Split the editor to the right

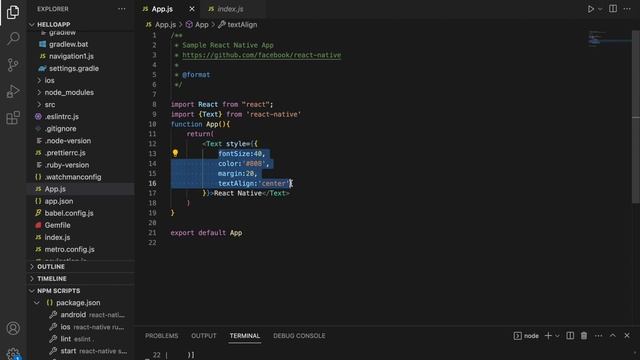[x=613, y=9]
